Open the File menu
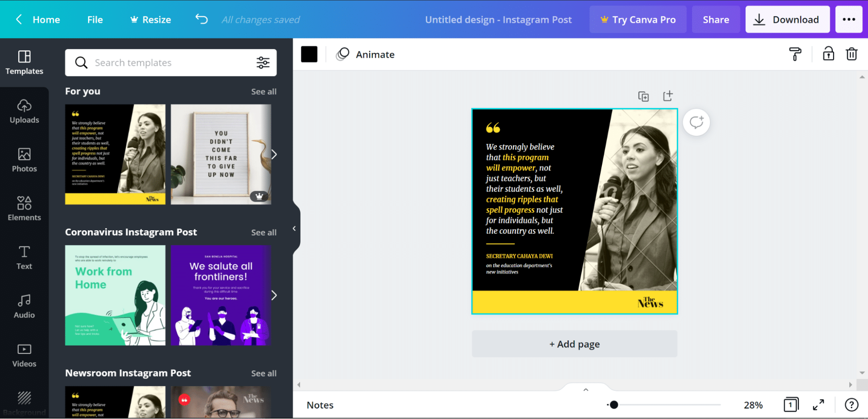The image size is (868, 419). [x=95, y=20]
